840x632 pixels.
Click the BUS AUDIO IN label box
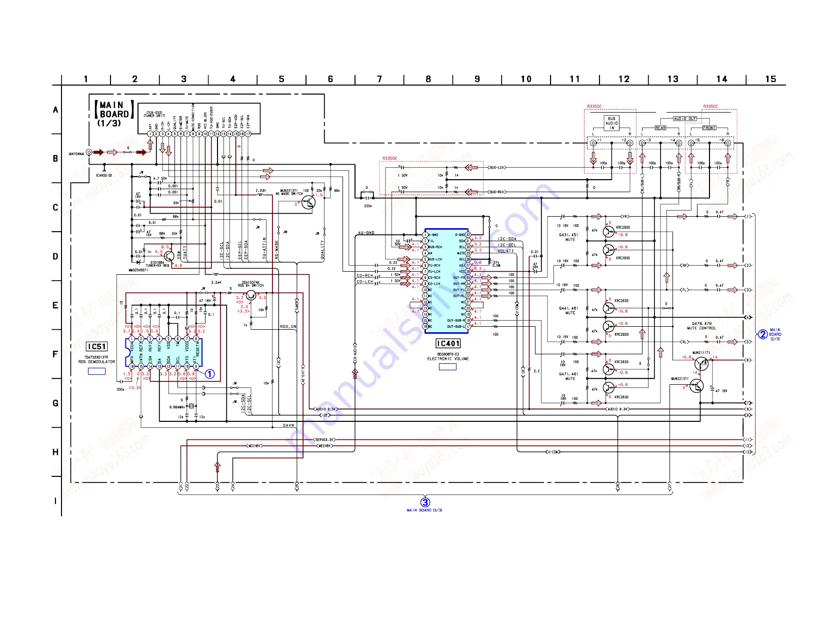tap(611, 123)
